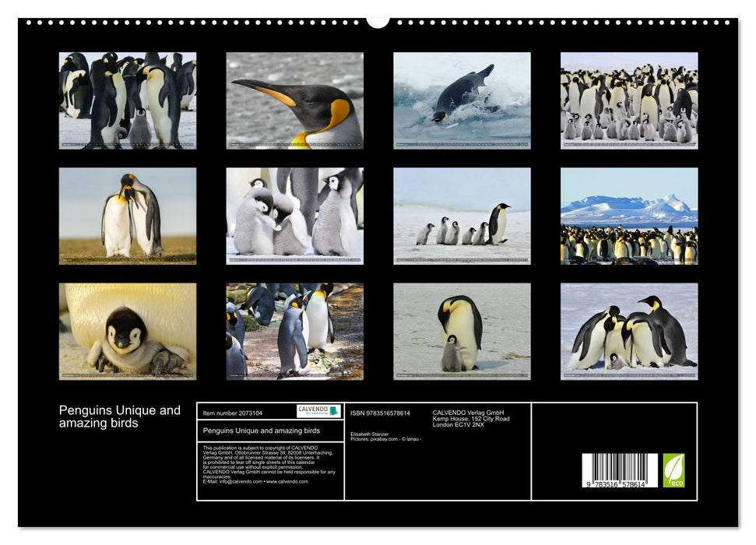Select the adult with chick at feet thumbnail
The width and height of the screenshot is (756, 545).
[x=462, y=331]
